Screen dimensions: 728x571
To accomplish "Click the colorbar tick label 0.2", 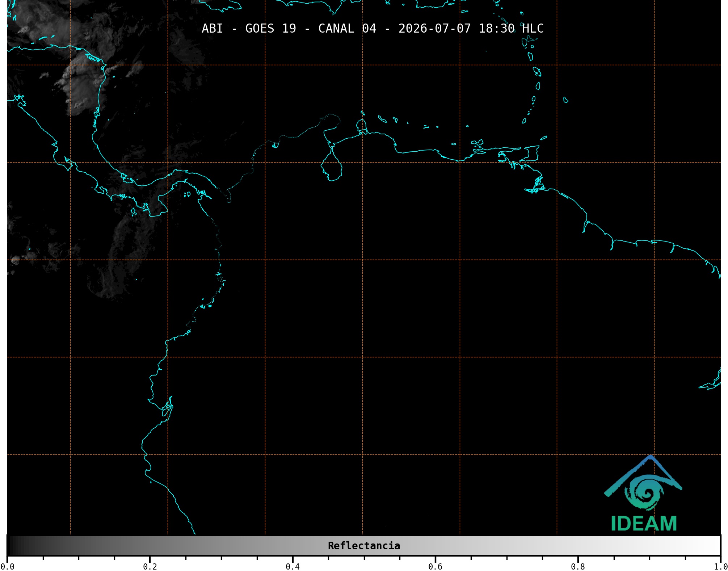I will [x=150, y=567].
